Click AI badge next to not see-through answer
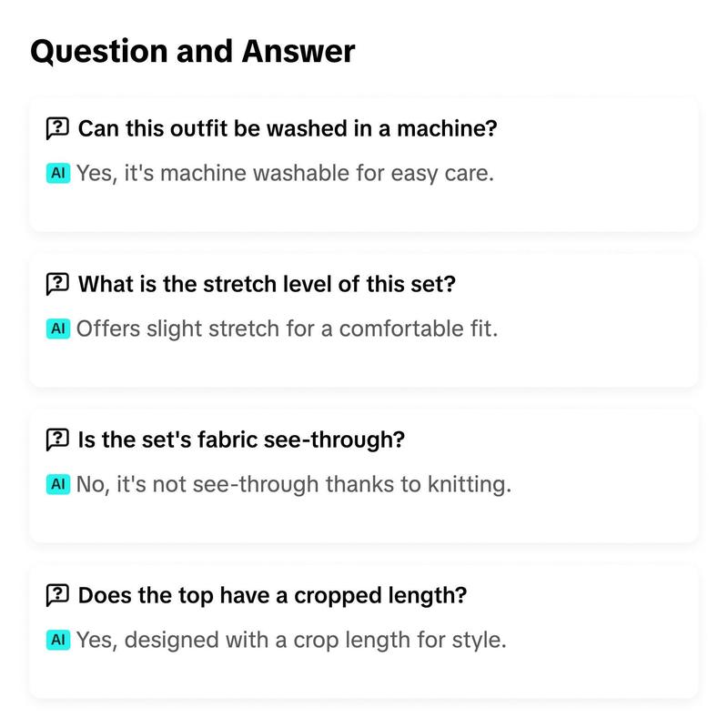The height and width of the screenshot is (728, 728). pyautogui.click(x=58, y=484)
